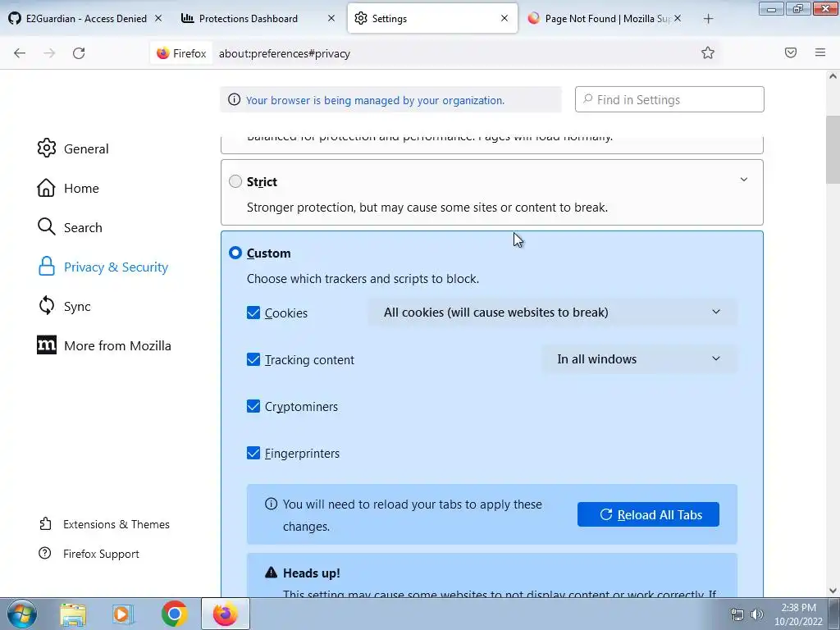Open Google Chrome from the taskbar
The width and height of the screenshot is (840, 630).
[x=174, y=614]
